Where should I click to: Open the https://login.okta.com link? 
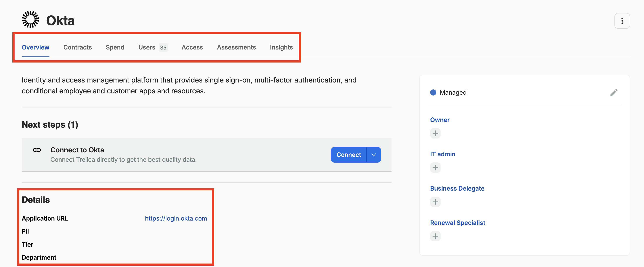click(176, 218)
